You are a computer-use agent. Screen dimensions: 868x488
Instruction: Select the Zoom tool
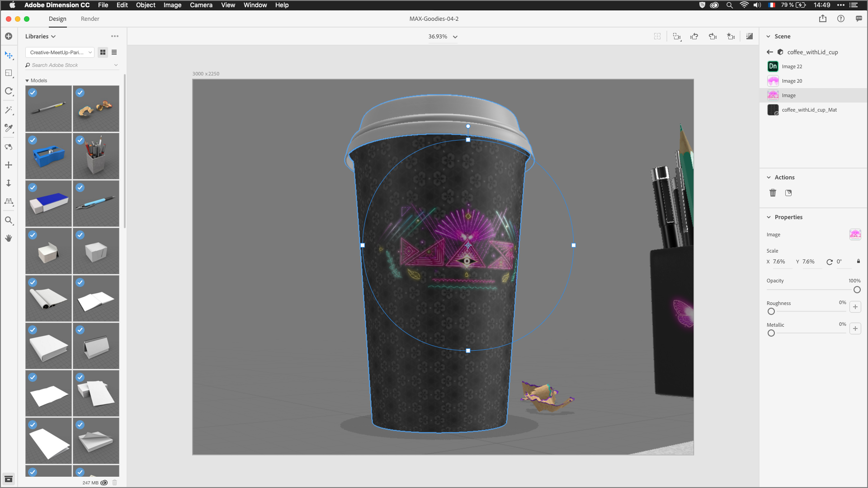(9, 221)
